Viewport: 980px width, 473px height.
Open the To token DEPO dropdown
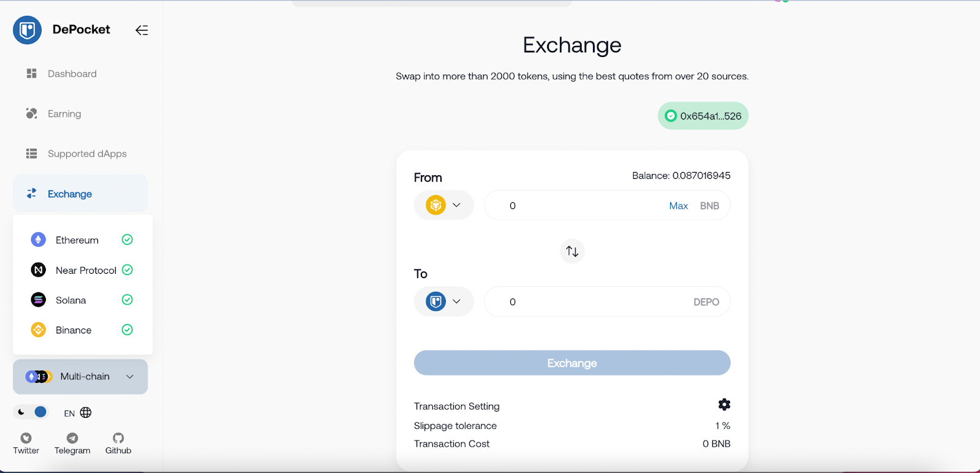click(444, 301)
